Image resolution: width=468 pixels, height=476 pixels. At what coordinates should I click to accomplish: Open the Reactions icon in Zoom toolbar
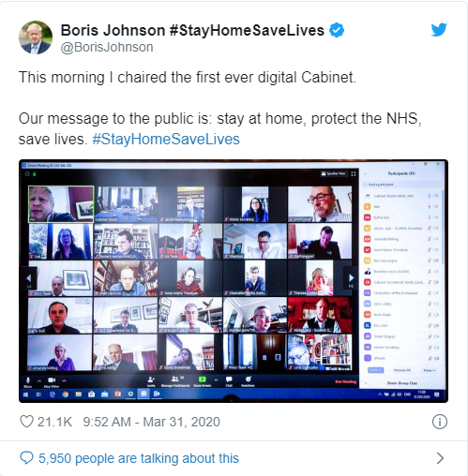coord(248,381)
